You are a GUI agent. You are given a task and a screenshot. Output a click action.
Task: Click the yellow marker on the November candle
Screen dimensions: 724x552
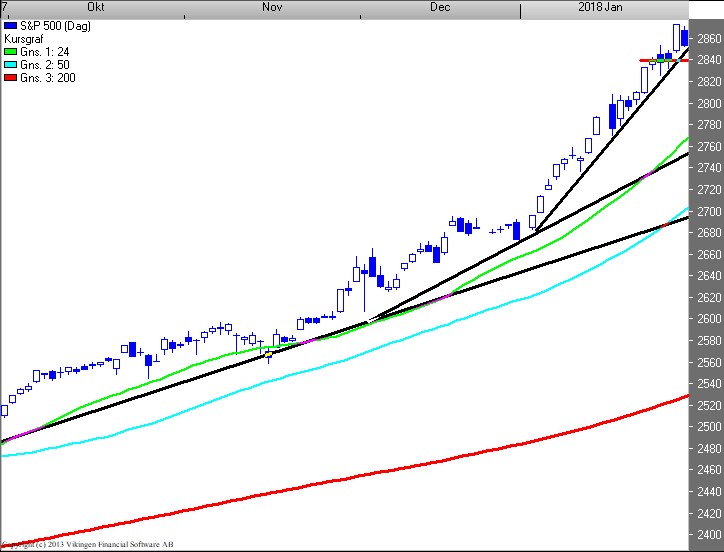(269, 354)
